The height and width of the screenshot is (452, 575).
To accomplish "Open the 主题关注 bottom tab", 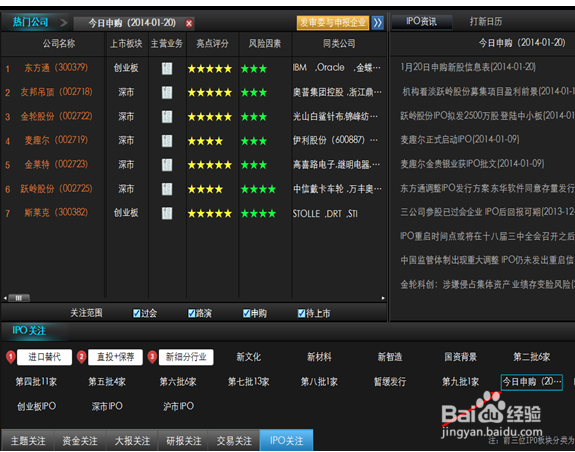I will 28,440.
